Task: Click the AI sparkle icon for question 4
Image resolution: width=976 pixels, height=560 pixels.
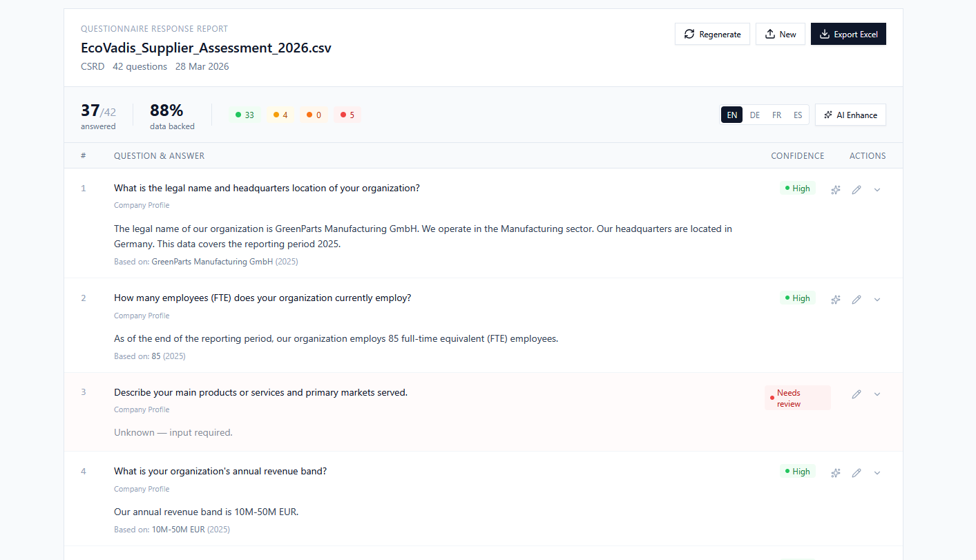Action: [x=835, y=472]
